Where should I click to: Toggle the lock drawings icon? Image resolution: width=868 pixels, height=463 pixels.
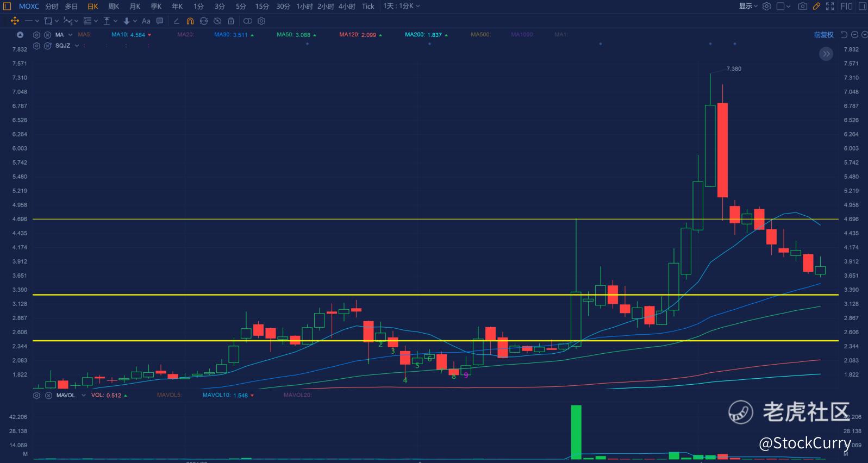204,21
